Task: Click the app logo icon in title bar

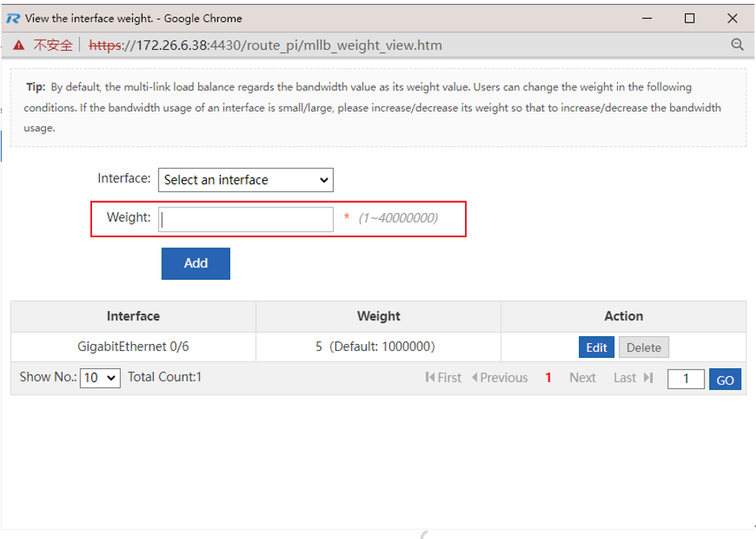Action: tap(12, 18)
